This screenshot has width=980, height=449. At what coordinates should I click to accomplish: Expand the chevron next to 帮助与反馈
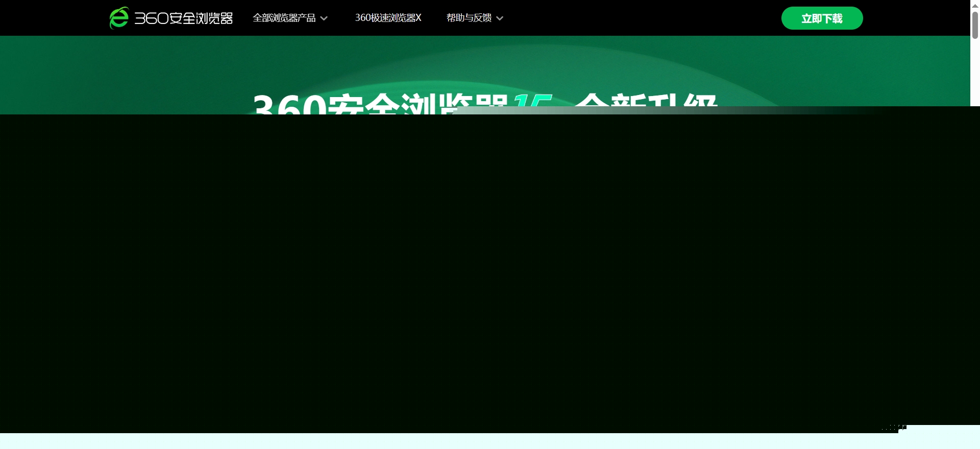pyautogui.click(x=500, y=18)
